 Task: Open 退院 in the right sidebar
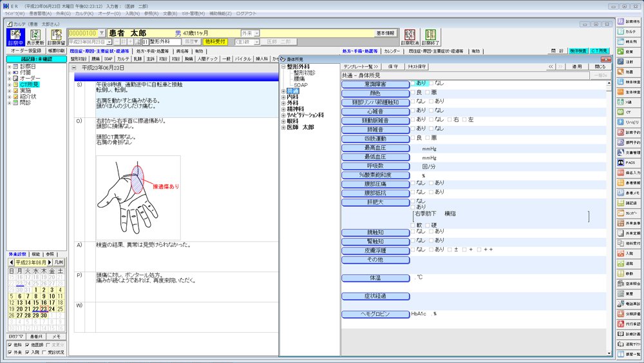click(x=629, y=263)
